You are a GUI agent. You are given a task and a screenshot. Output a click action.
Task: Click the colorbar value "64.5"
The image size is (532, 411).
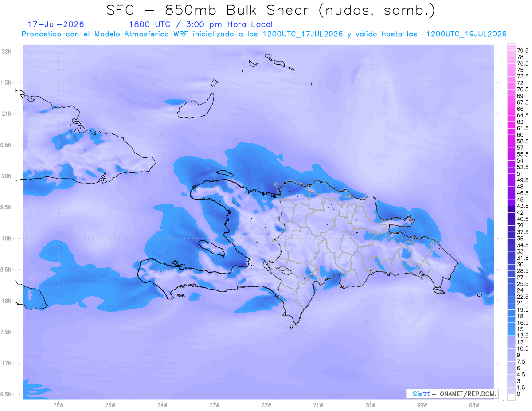pos(523,115)
